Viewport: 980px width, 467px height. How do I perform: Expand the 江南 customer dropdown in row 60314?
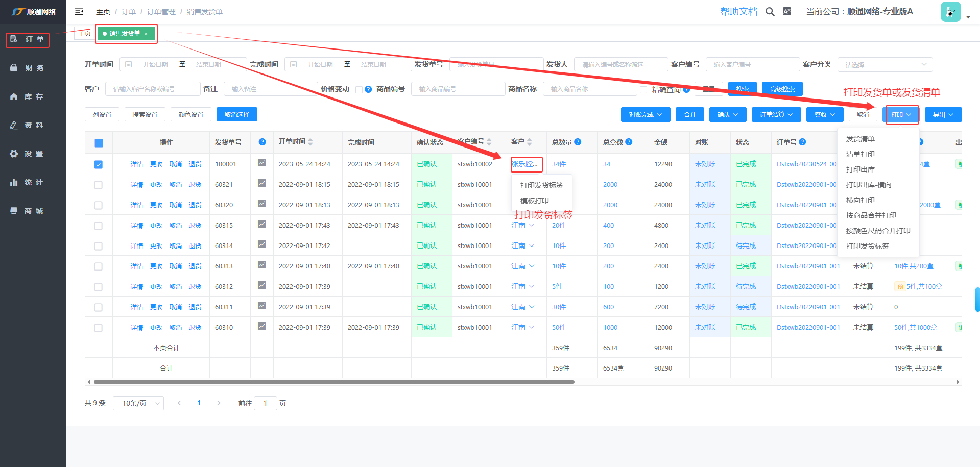pos(523,245)
